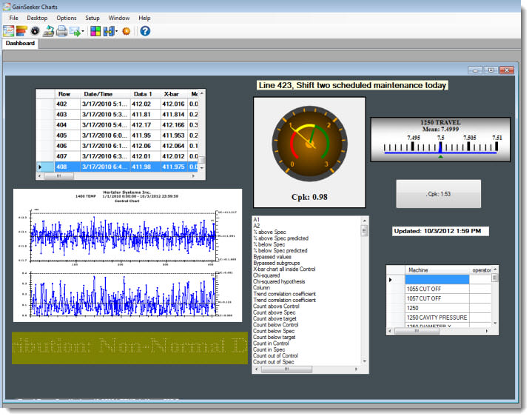Click the orange gear settings icon

127,31
